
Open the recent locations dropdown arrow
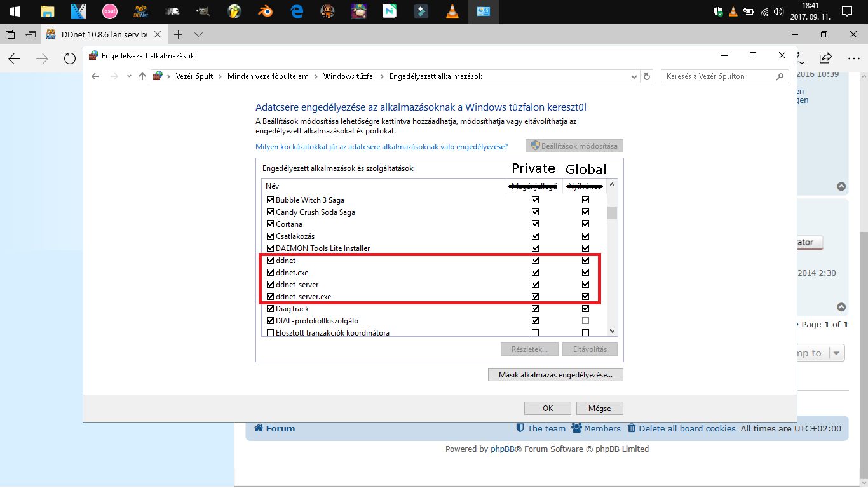point(129,76)
